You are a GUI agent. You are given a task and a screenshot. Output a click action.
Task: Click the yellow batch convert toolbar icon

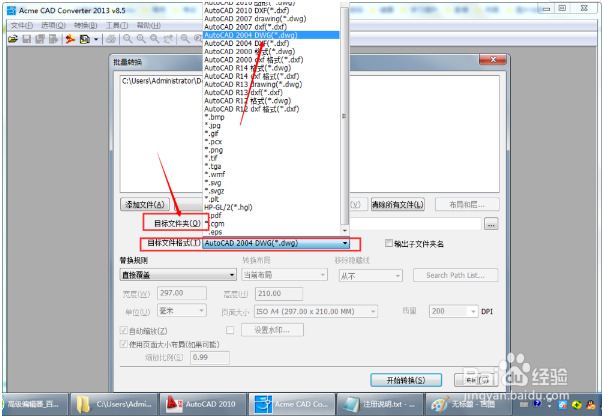pos(84,39)
